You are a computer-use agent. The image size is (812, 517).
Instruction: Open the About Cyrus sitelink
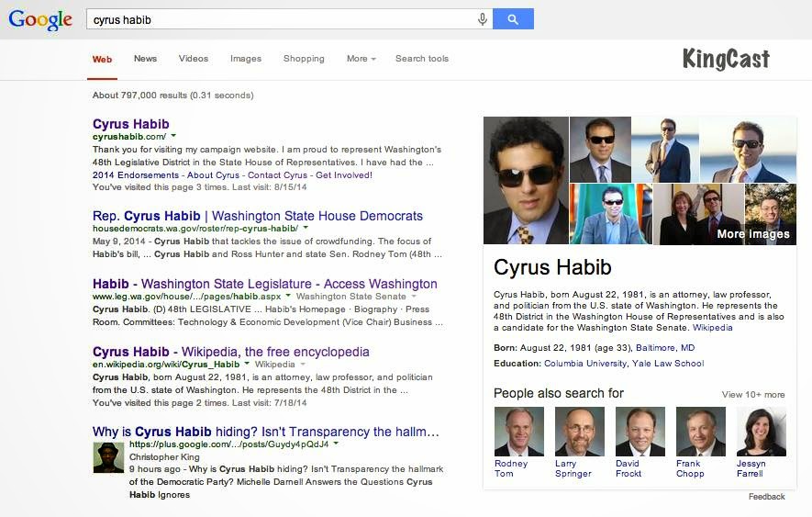pos(214,175)
